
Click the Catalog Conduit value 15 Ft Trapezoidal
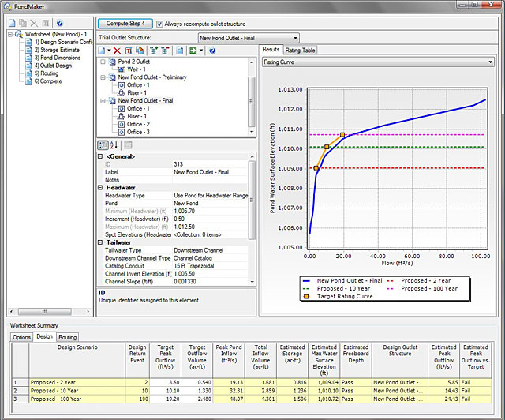tap(210, 266)
